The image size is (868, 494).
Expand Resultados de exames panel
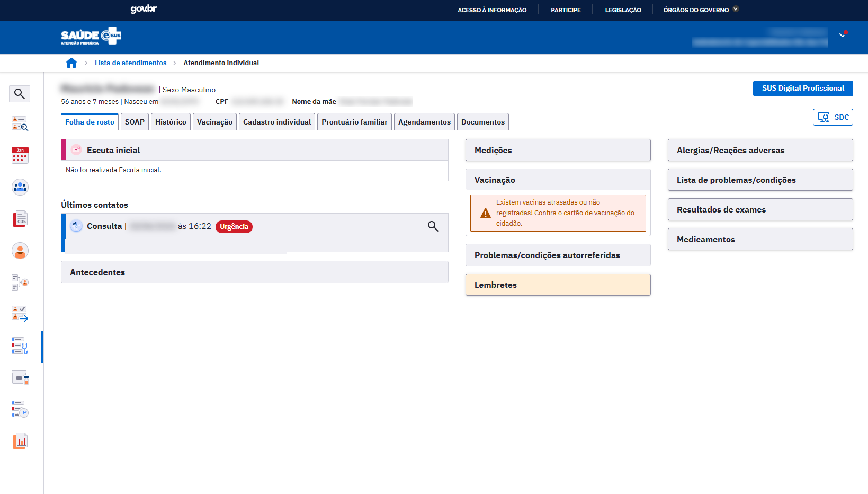pyautogui.click(x=760, y=209)
